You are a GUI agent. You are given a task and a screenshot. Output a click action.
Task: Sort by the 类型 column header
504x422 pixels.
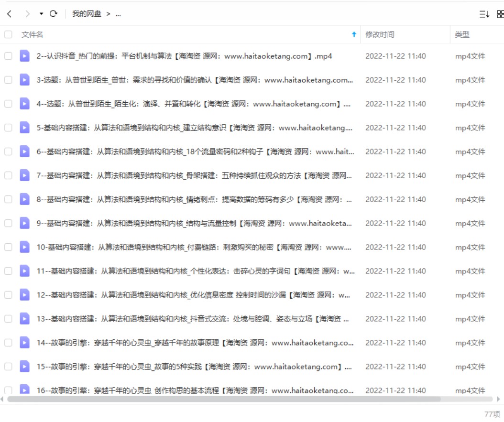462,34
